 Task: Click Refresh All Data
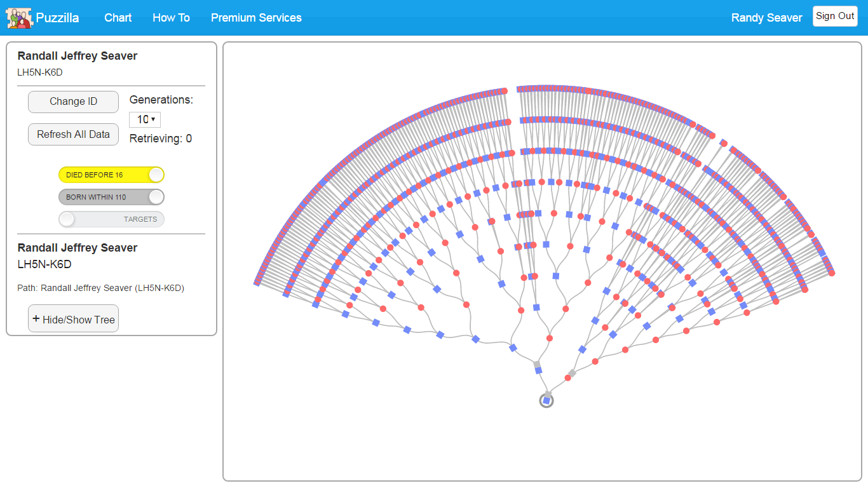(73, 134)
